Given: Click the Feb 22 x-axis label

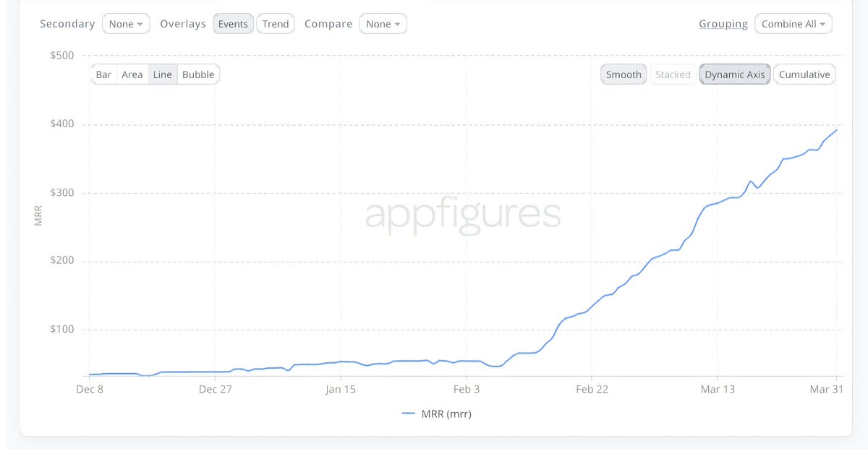Looking at the screenshot, I should click(591, 389).
